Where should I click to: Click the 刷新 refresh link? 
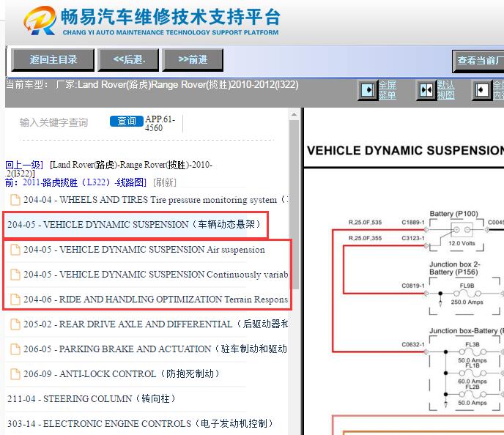click(x=165, y=182)
